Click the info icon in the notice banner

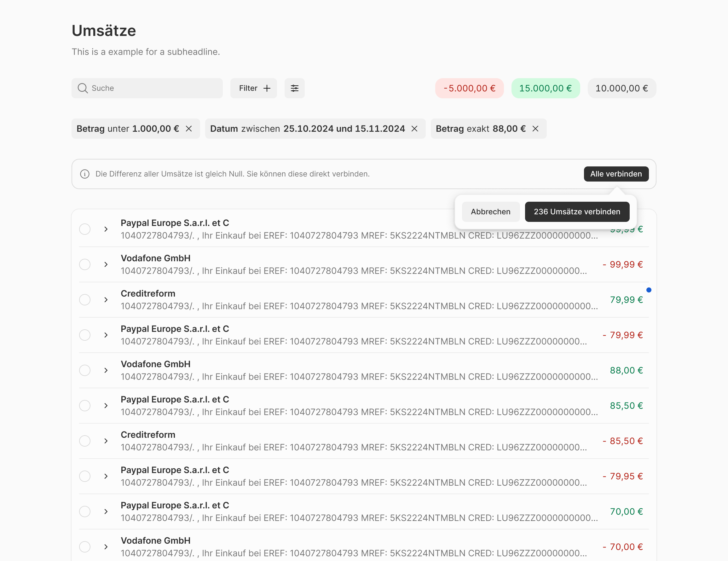(x=85, y=174)
